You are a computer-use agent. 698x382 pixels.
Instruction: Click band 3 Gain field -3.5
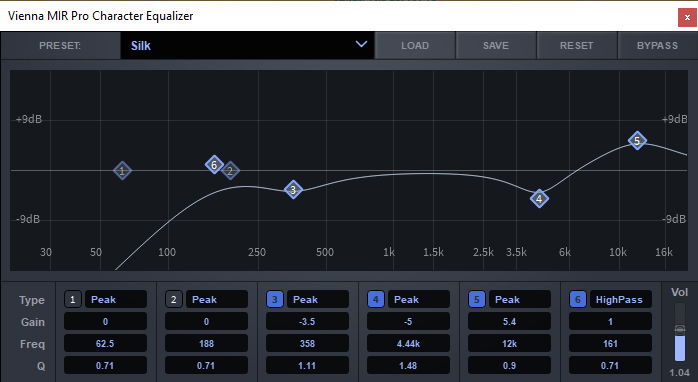(308, 321)
